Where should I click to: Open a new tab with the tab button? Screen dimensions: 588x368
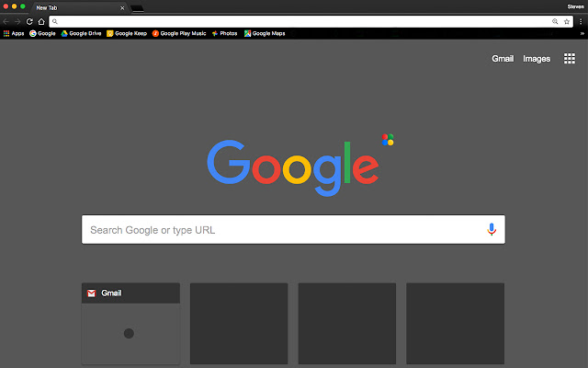138,8
